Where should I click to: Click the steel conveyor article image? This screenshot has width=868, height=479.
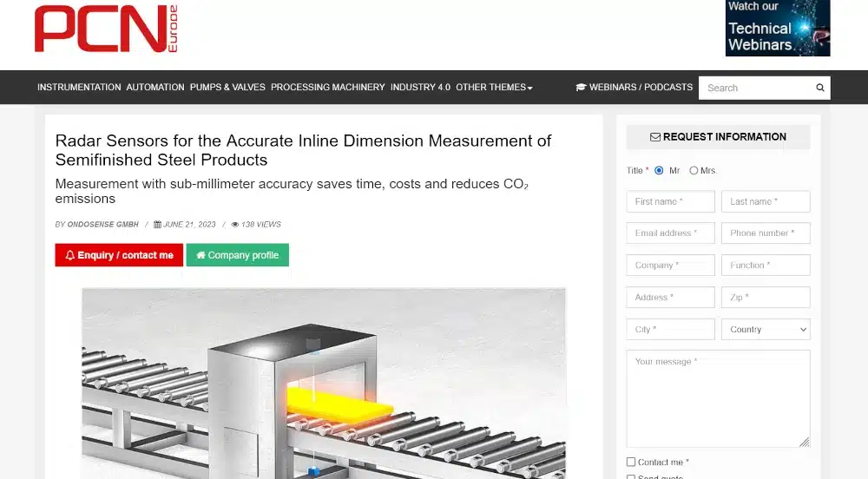pyautogui.click(x=324, y=384)
